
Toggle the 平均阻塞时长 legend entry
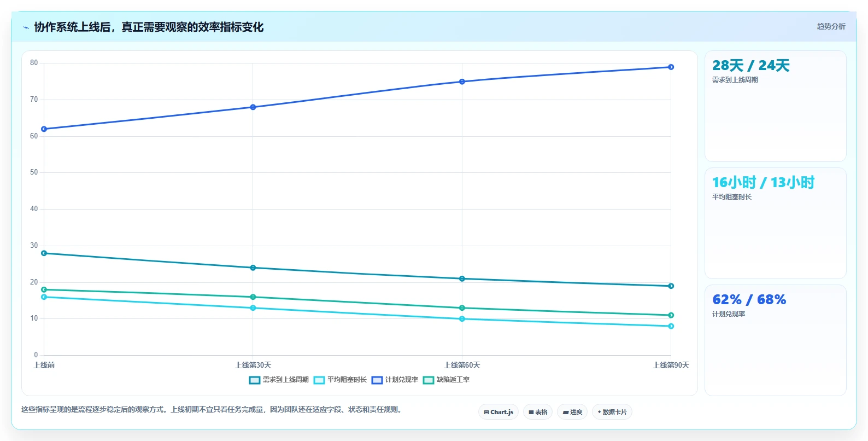pos(340,380)
